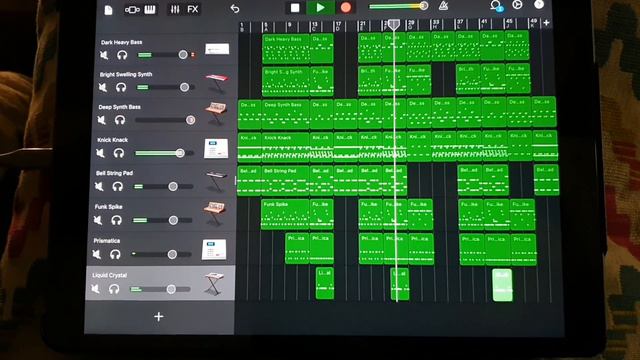Stop playback with the square button
640x360 pixels.
tap(295, 8)
